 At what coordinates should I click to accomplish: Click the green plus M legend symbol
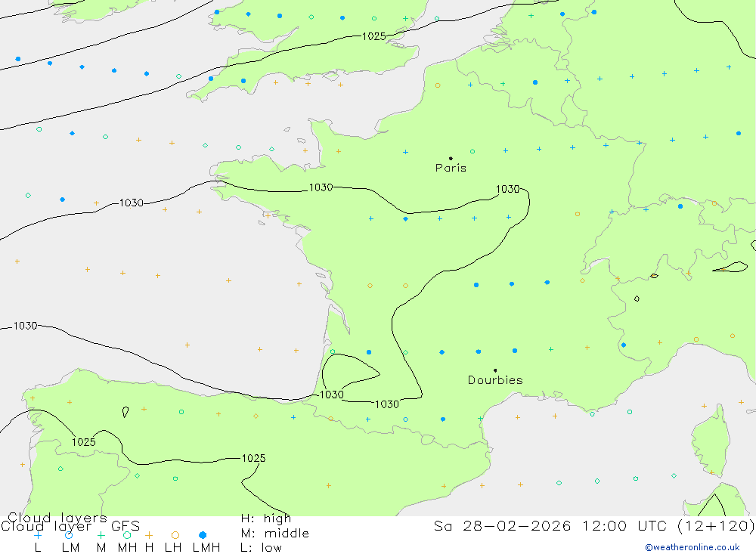pos(101,535)
